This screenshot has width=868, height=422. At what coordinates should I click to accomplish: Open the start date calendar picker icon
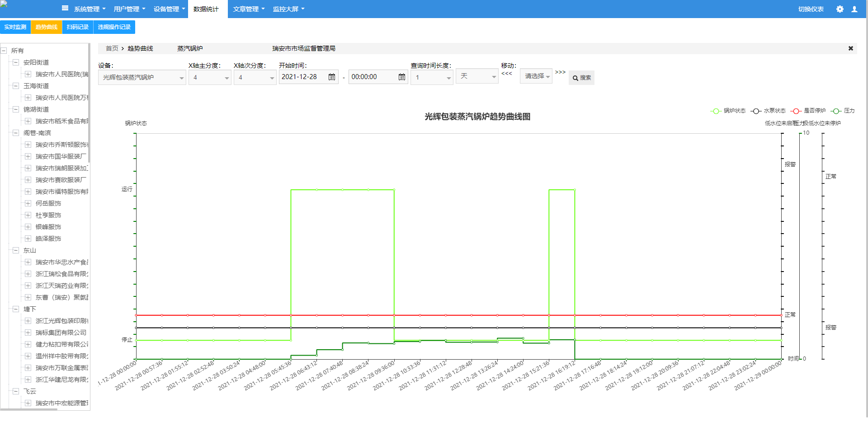point(332,77)
